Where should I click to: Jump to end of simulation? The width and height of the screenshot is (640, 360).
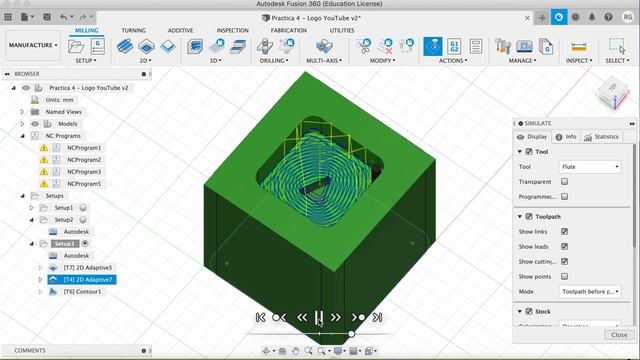tap(378, 317)
